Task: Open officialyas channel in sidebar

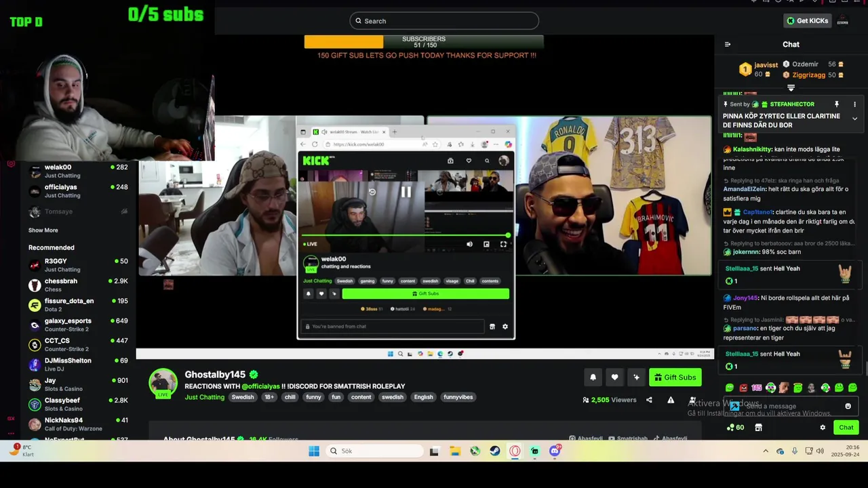Action: tap(78, 191)
